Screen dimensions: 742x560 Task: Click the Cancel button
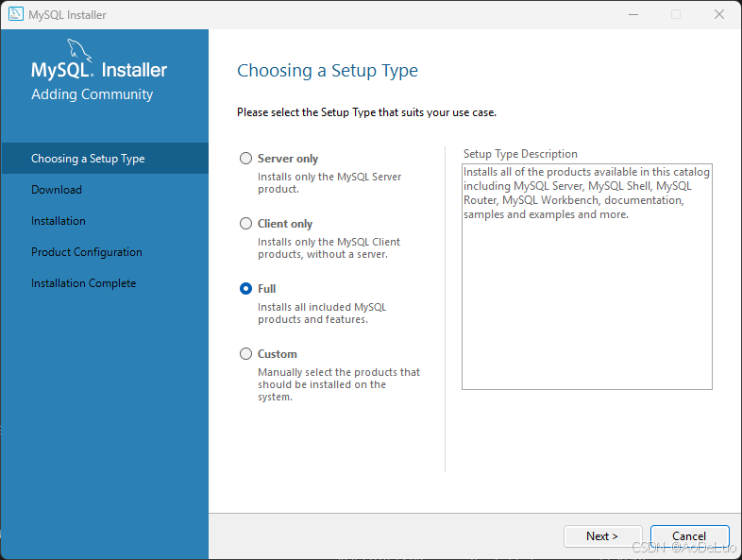(689, 535)
